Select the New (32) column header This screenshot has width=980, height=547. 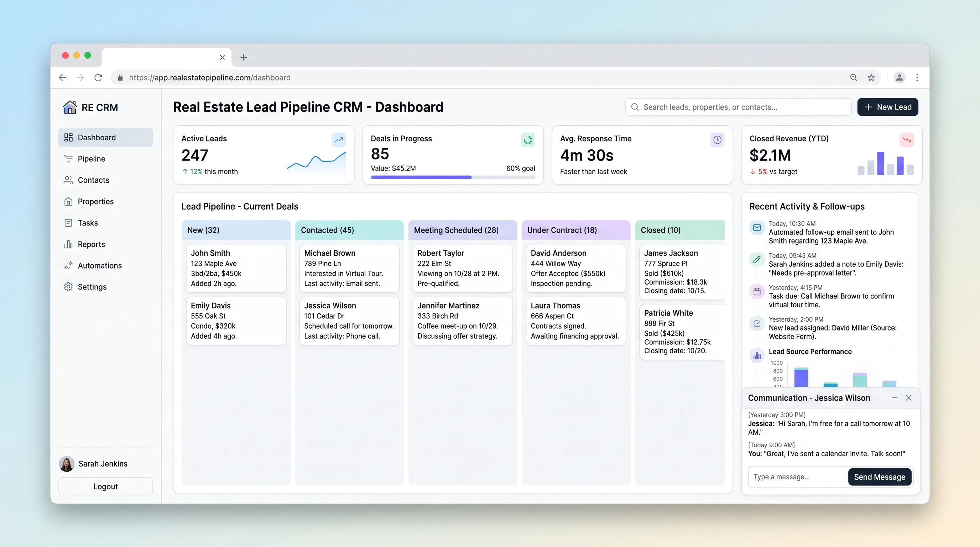(x=236, y=230)
